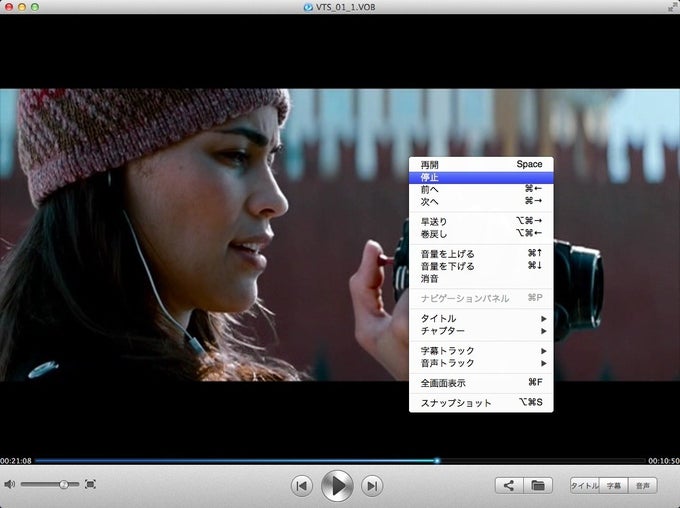Screen dimensions: 680x508
Task: Click the playback progress bar handle
Action: coord(437,461)
